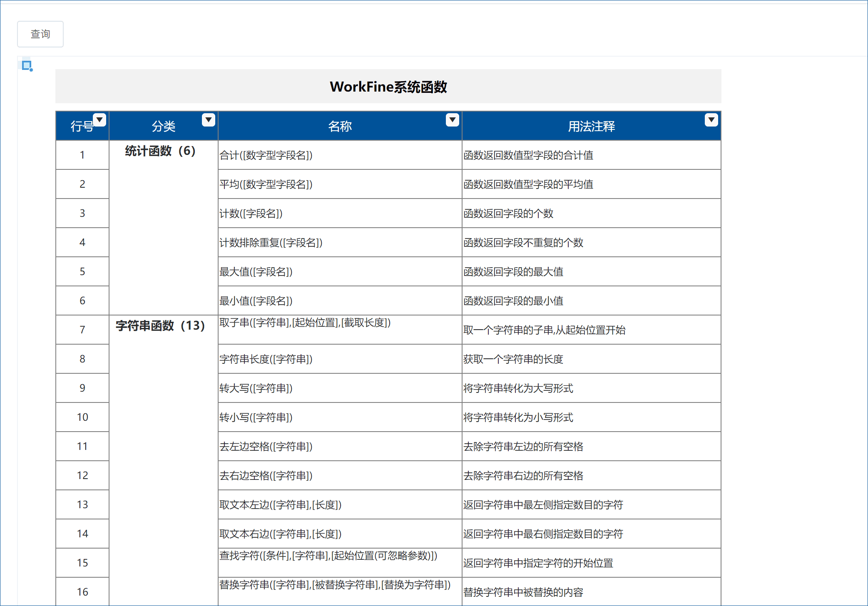Open the 用法注释 column filter dropdown
The height and width of the screenshot is (606, 868).
coord(711,120)
